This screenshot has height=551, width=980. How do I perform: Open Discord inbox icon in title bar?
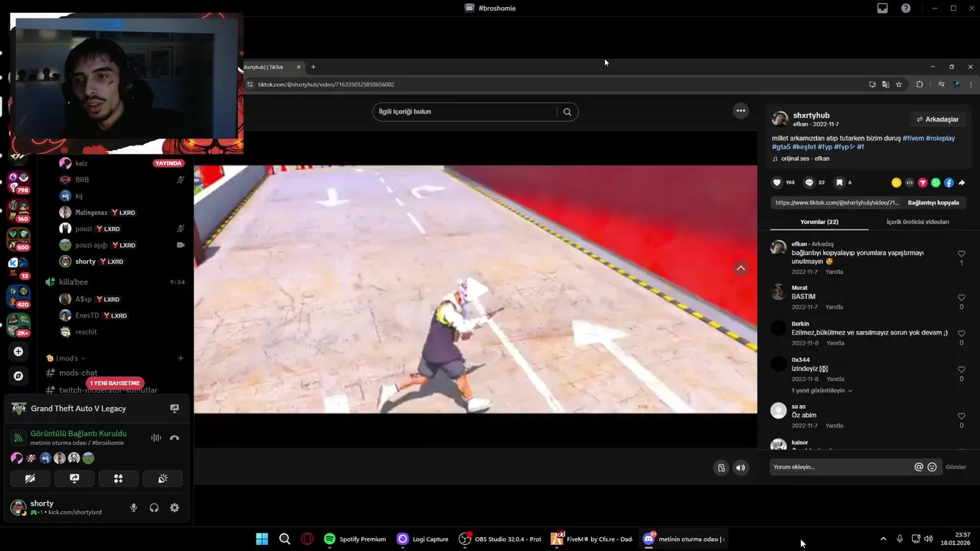883,8
